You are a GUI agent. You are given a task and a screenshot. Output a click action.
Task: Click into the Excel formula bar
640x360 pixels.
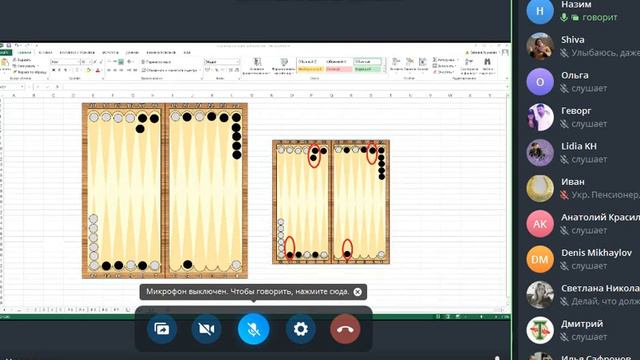point(284,87)
